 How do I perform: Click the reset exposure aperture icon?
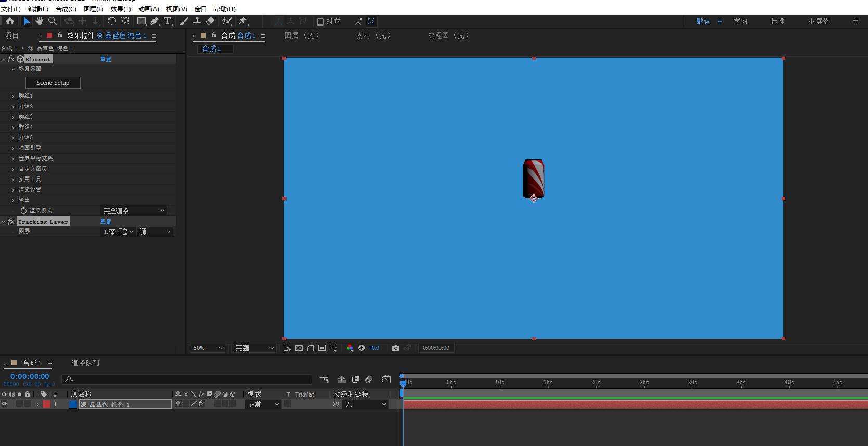pyautogui.click(x=361, y=348)
